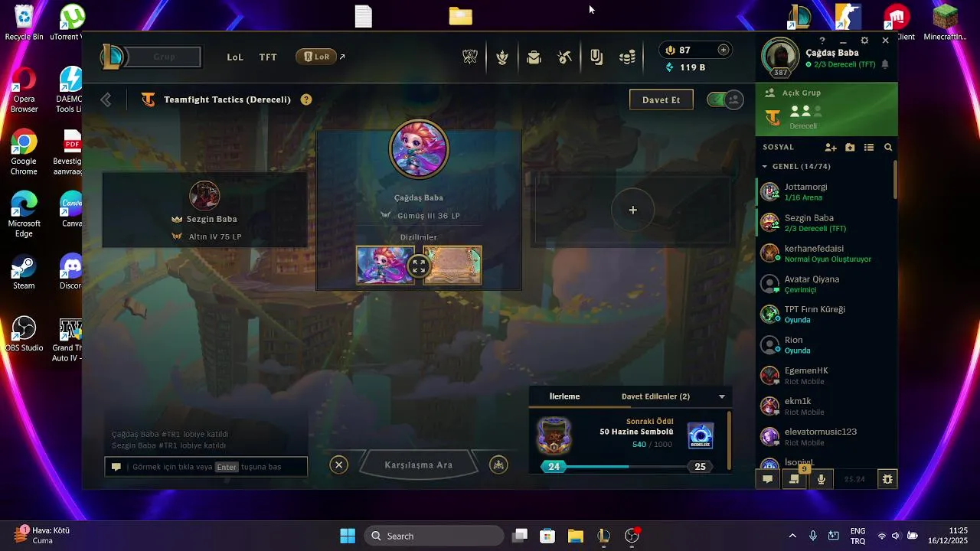Image resolution: width=980 pixels, height=551 pixels.
Task: Open the client settings gear icon
Action: click(x=864, y=41)
